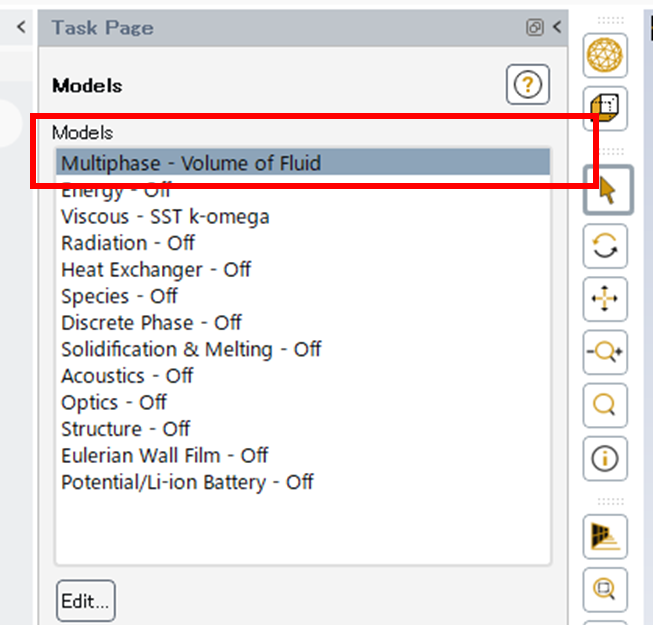Select the zoom in/out magnifier tool
This screenshot has width=653, height=625.
click(x=605, y=352)
